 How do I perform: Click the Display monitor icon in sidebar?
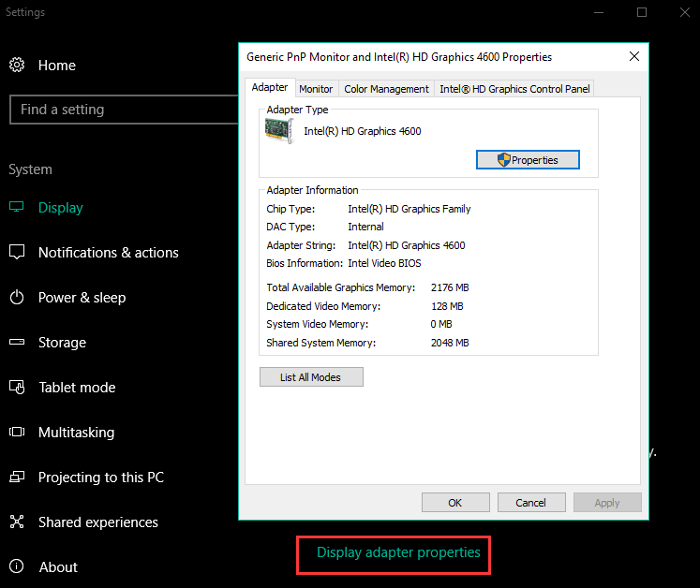pos(17,208)
